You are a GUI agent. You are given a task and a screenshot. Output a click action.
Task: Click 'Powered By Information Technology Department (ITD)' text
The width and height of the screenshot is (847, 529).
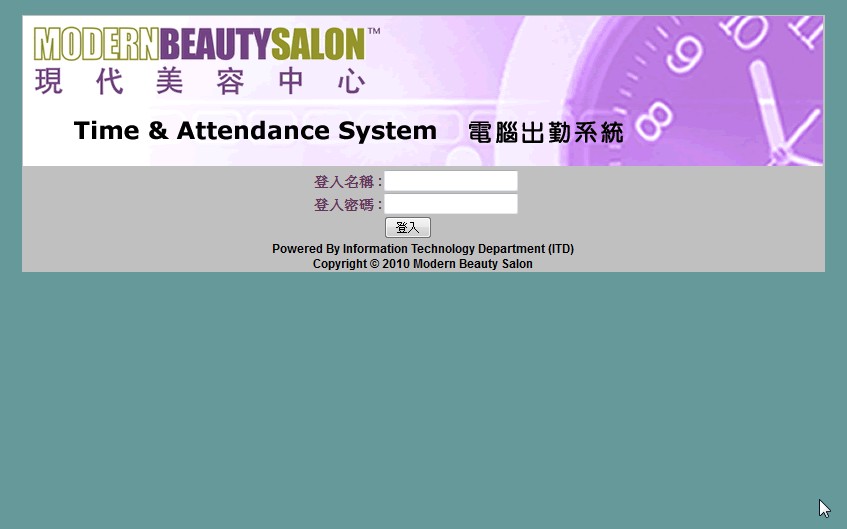pos(423,249)
